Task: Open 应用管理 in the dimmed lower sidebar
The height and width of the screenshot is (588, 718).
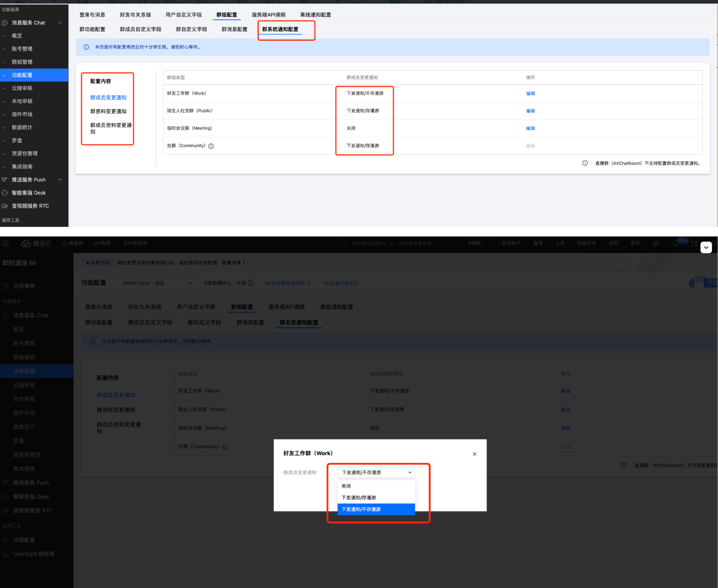Action: point(24,286)
